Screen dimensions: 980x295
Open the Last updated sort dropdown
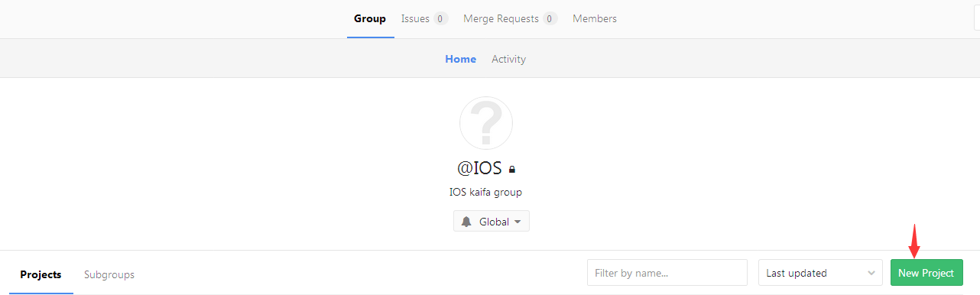pyautogui.click(x=820, y=273)
